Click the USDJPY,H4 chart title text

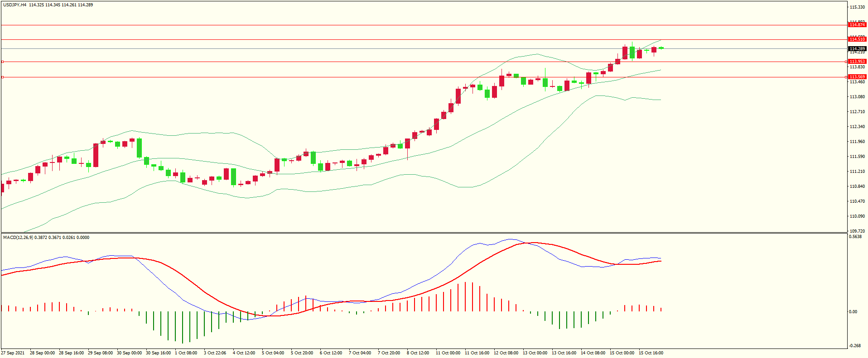[14, 5]
